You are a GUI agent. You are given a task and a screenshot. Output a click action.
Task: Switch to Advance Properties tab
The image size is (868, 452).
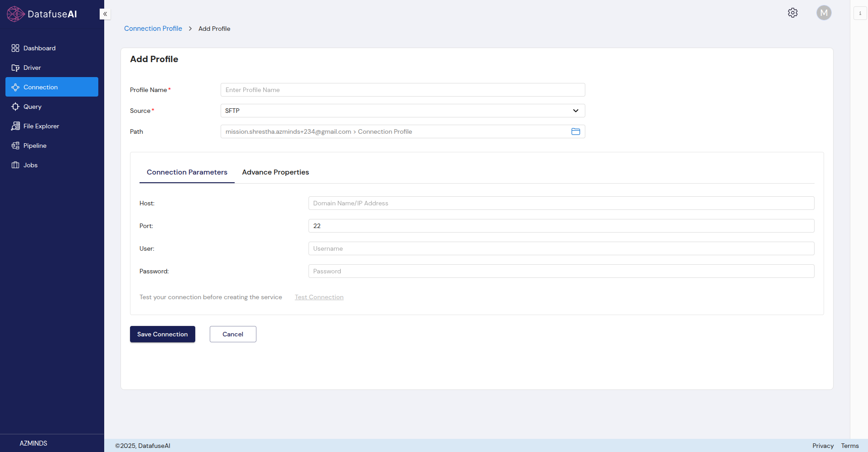[275, 172]
